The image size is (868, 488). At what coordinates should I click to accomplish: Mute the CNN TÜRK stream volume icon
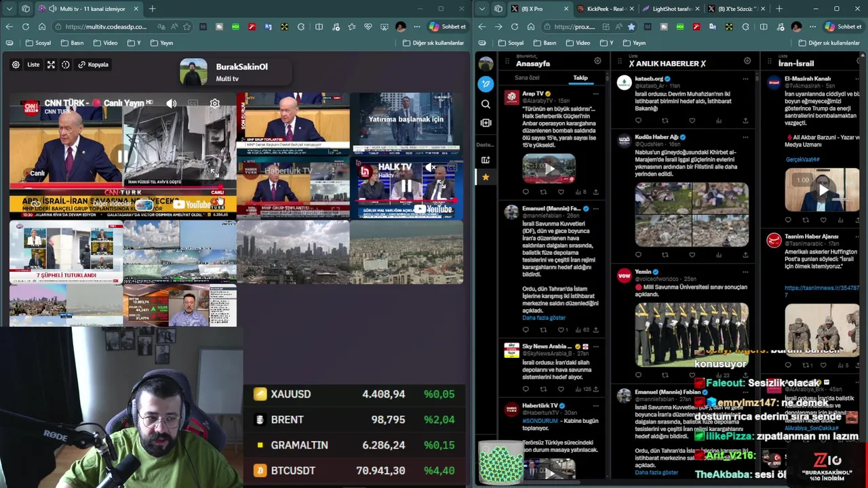coord(171,104)
